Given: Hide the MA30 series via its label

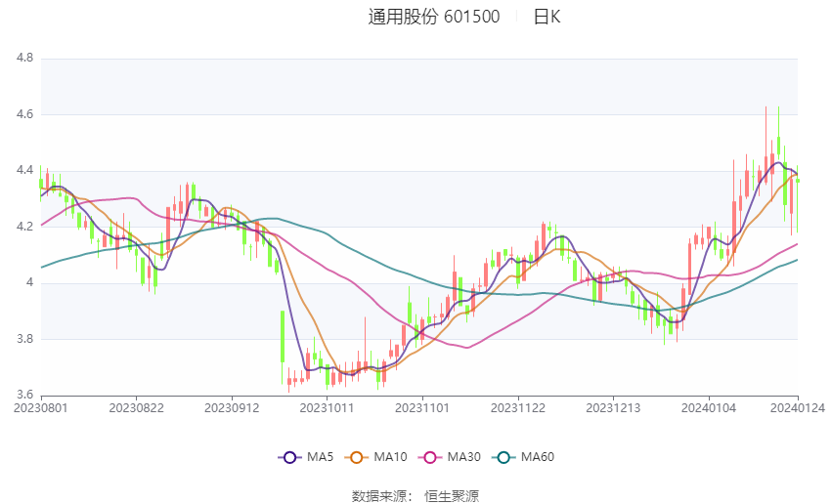Looking at the screenshot, I should click(x=463, y=457).
